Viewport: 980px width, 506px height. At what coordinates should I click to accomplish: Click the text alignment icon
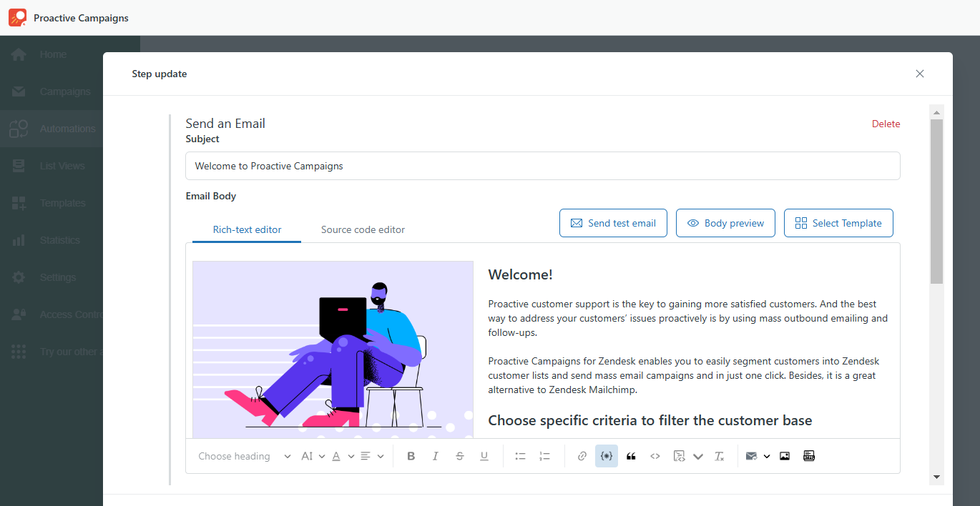pyautogui.click(x=366, y=456)
